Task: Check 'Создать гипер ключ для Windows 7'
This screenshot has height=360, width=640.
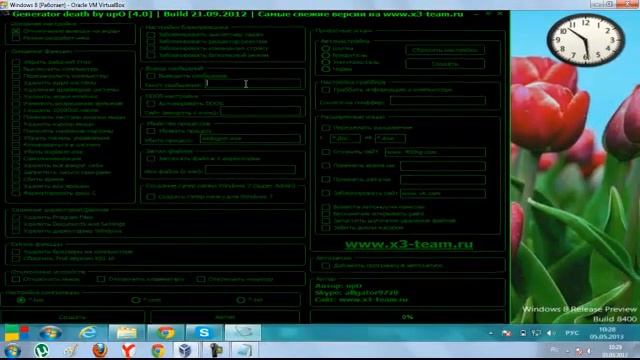Action: 151,197
